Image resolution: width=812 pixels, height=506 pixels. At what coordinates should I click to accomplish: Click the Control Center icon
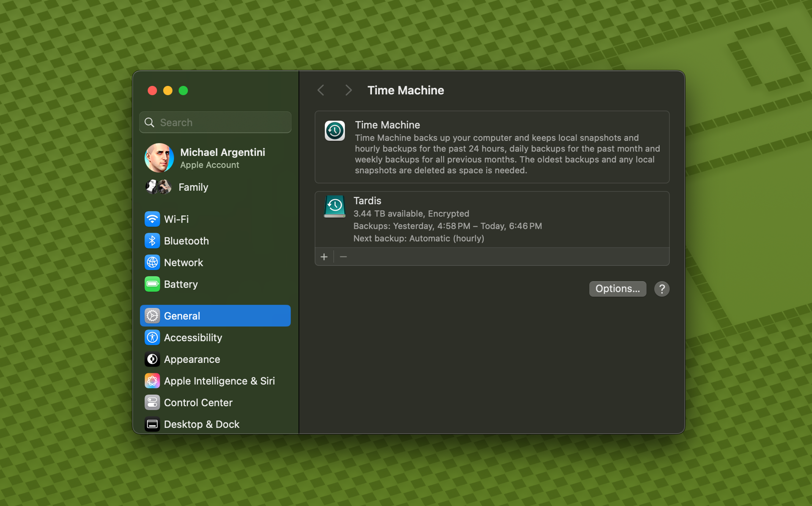coord(152,402)
